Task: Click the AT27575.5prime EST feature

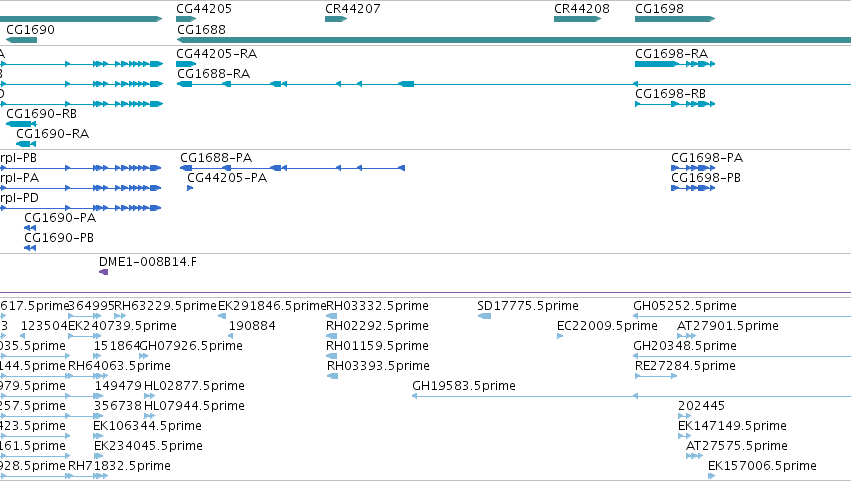Action: coord(694,456)
